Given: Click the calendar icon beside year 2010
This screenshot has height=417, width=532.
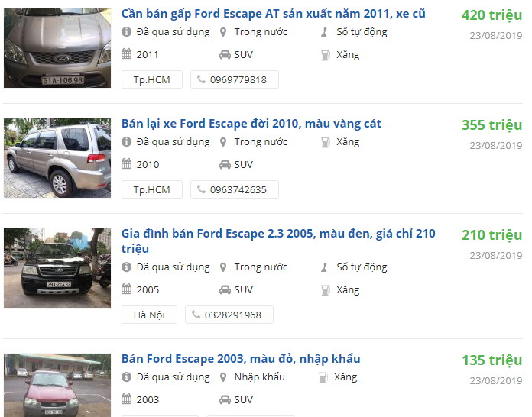Looking at the screenshot, I should (127, 164).
